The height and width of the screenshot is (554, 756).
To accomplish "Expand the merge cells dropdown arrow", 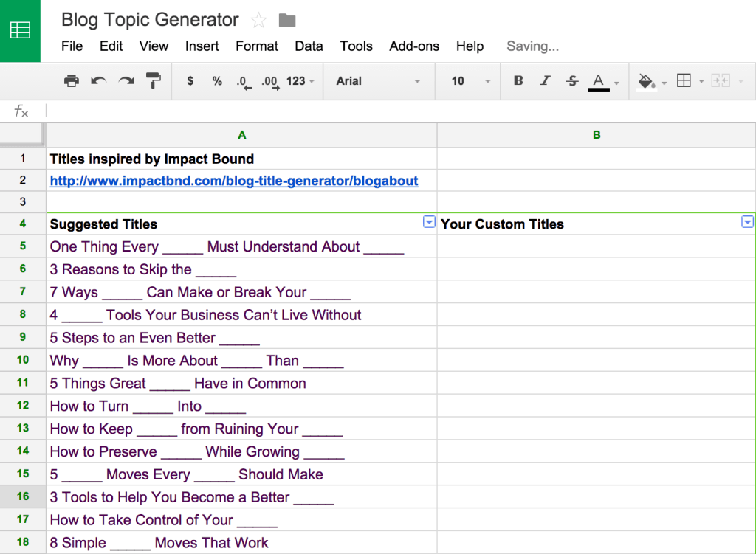I will (x=741, y=81).
